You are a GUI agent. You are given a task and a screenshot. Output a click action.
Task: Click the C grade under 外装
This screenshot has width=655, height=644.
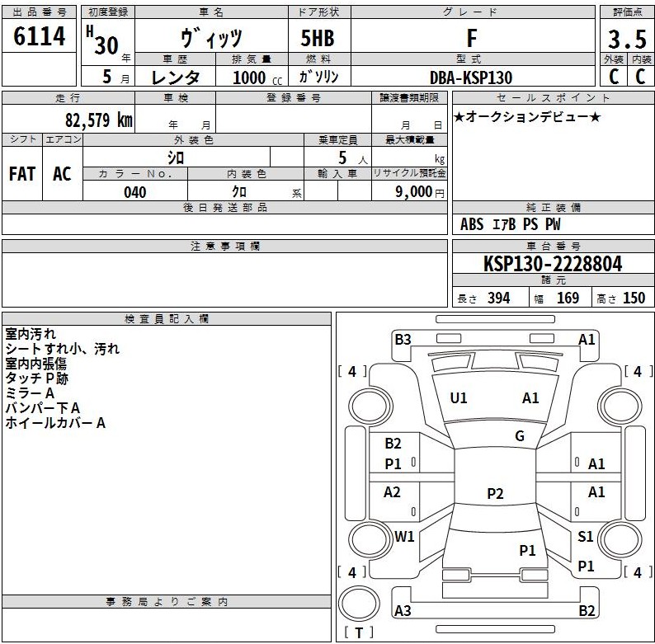614,77
